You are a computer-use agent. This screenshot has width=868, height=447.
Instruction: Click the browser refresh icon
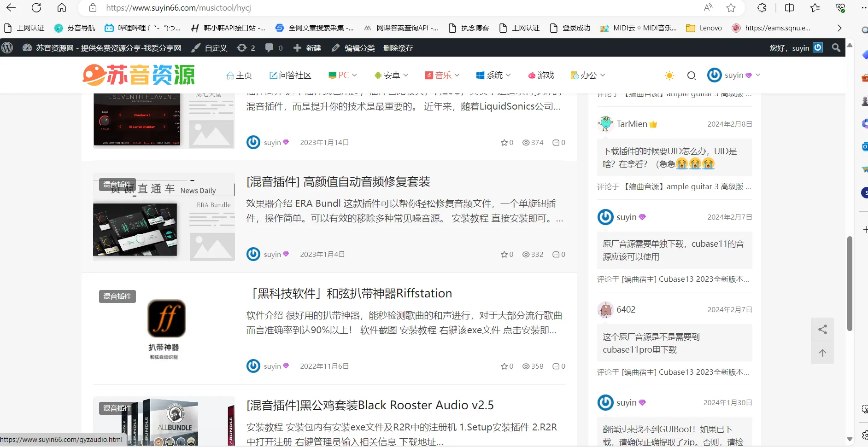click(37, 8)
